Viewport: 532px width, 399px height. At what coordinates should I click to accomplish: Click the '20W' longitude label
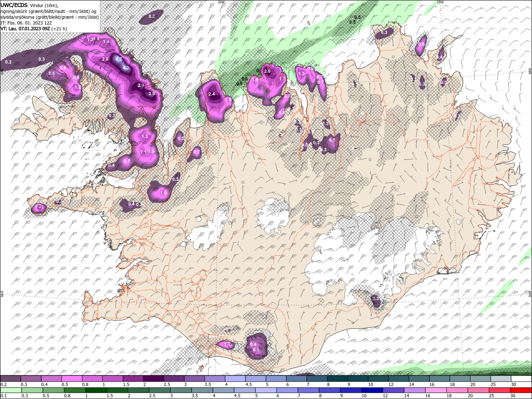tap(221, 2)
